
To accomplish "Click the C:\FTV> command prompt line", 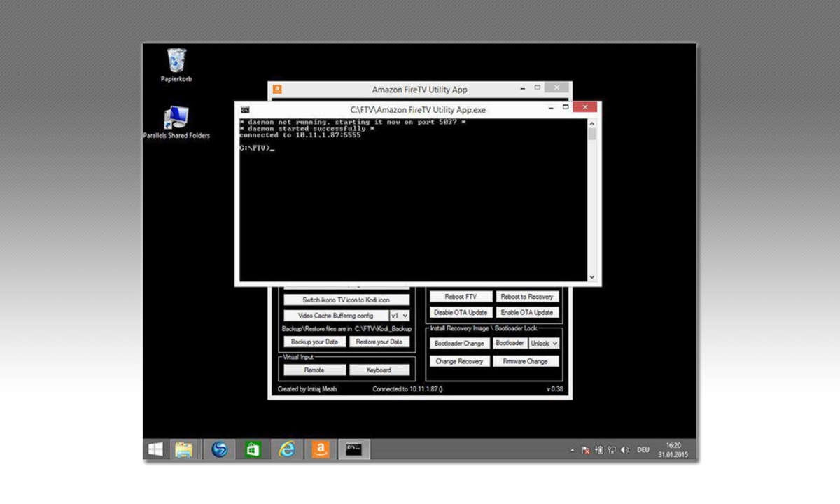I will (256, 148).
